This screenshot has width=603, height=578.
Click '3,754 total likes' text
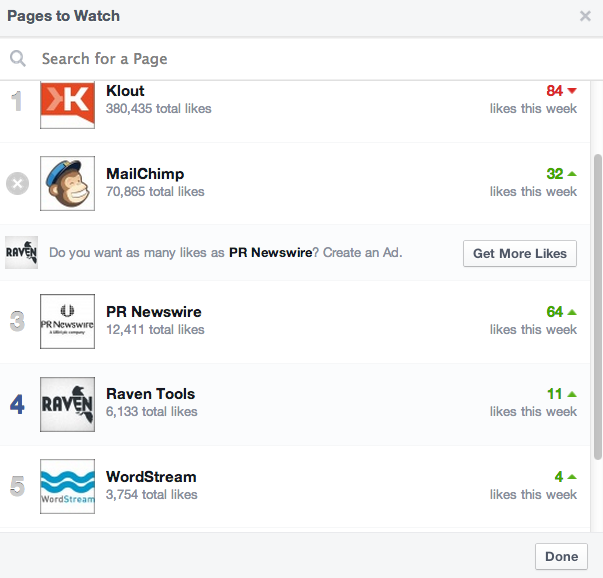[x=152, y=495]
